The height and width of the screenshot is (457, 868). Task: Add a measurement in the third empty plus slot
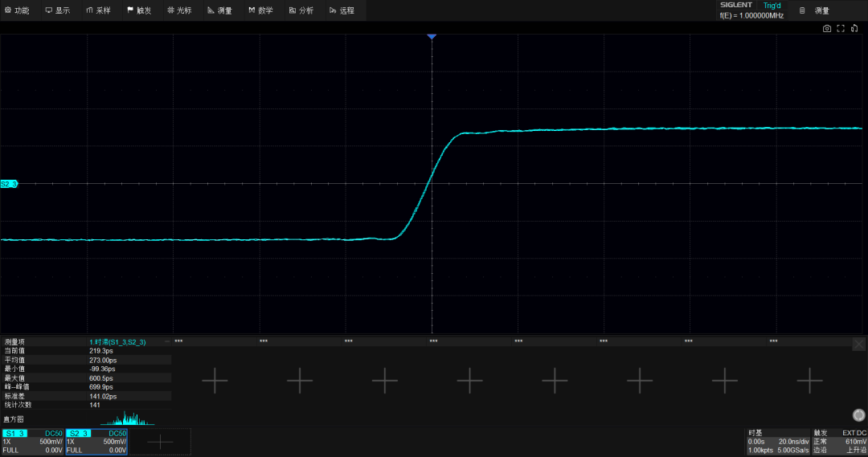click(x=385, y=381)
